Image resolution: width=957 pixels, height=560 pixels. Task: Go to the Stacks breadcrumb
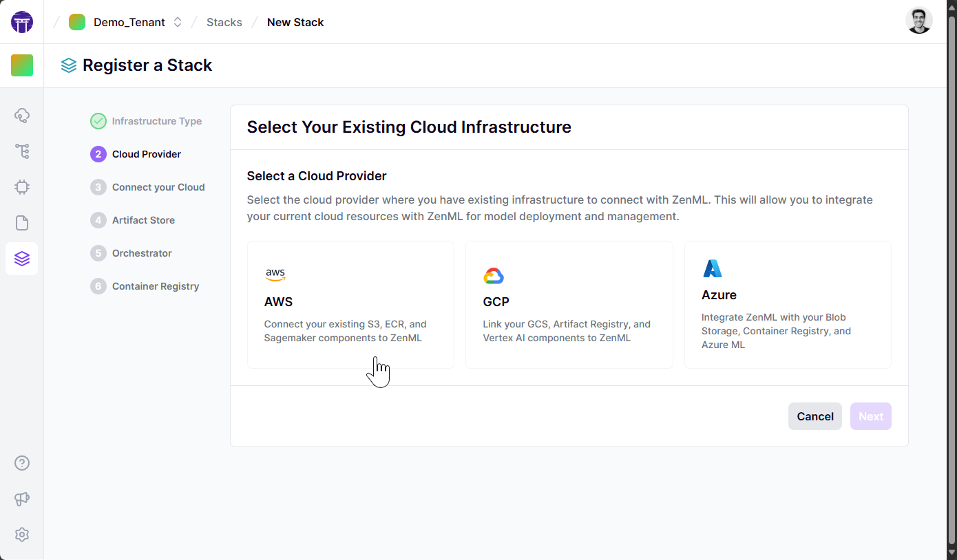coord(224,21)
